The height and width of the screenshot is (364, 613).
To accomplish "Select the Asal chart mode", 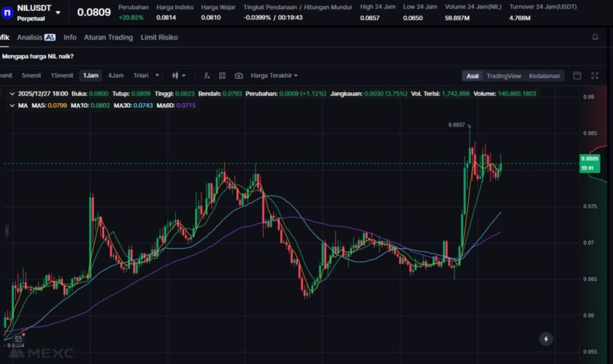I will point(472,76).
